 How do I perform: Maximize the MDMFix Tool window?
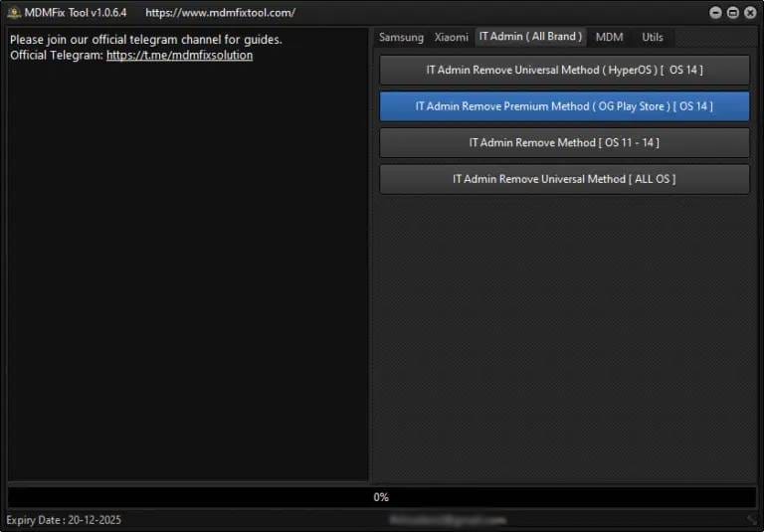coord(733,13)
